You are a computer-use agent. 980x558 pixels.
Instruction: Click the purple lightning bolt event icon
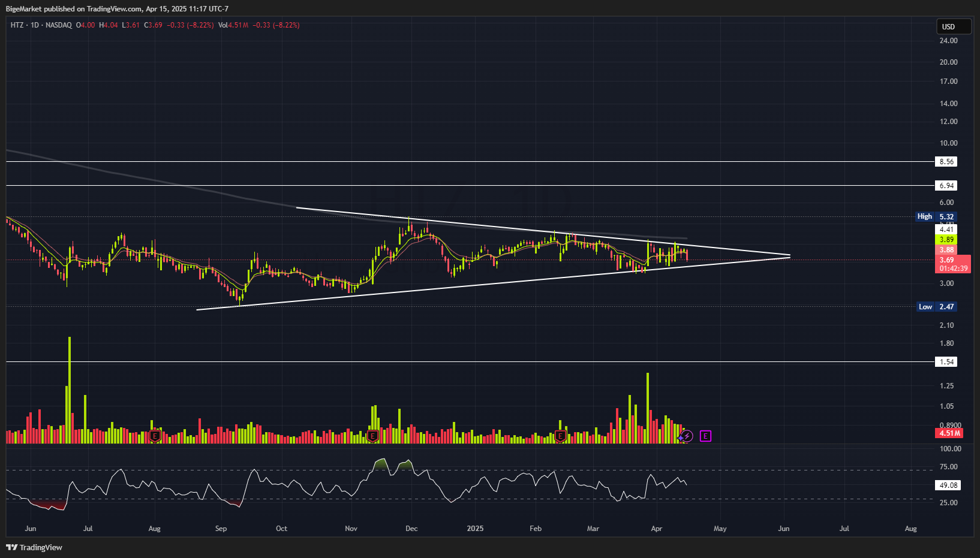click(687, 436)
